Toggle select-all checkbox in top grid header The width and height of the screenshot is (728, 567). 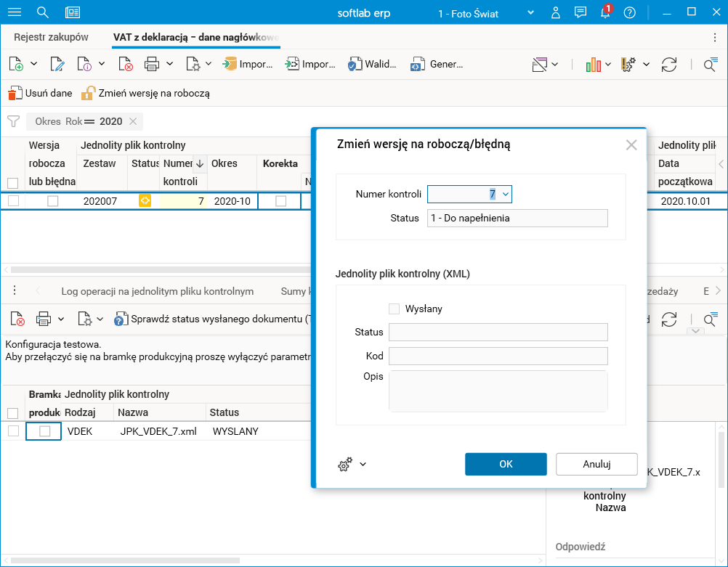[x=12, y=183]
